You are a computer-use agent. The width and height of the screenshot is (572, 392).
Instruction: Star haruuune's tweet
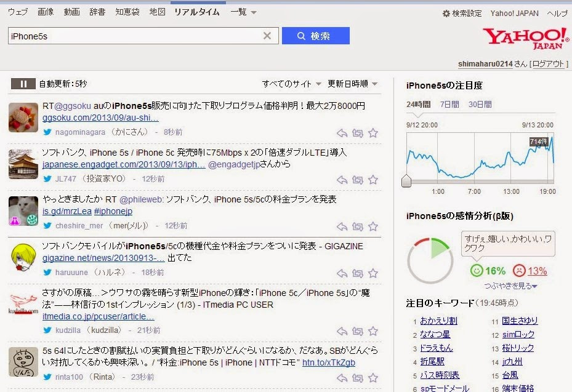click(x=373, y=273)
